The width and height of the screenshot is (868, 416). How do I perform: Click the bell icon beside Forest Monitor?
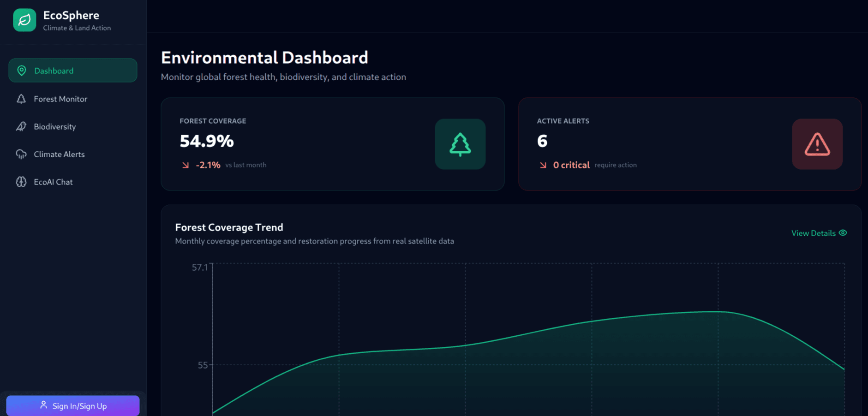coord(21,99)
